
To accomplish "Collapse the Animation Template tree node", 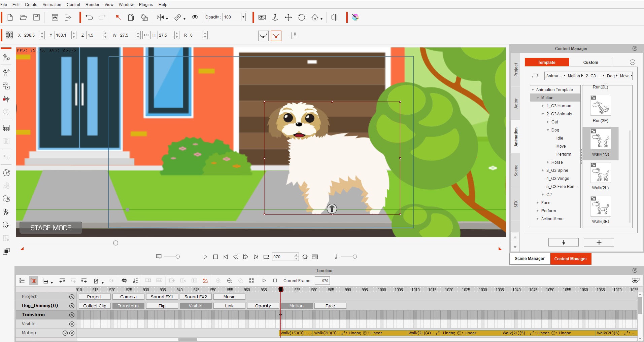I will (533, 90).
